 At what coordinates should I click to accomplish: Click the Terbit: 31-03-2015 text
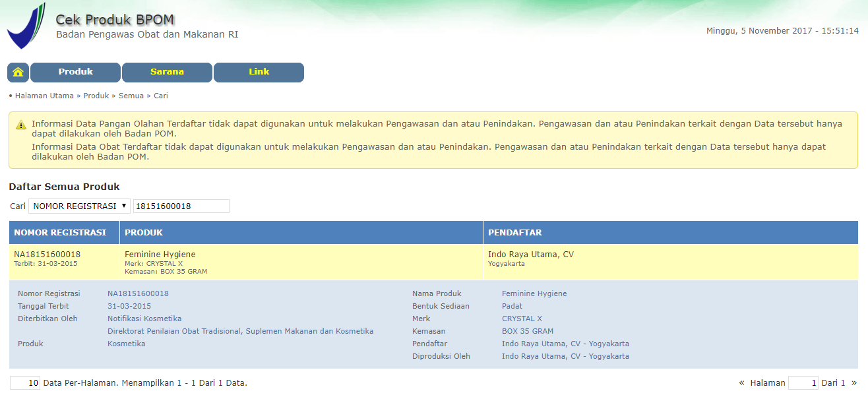(x=46, y=264)
